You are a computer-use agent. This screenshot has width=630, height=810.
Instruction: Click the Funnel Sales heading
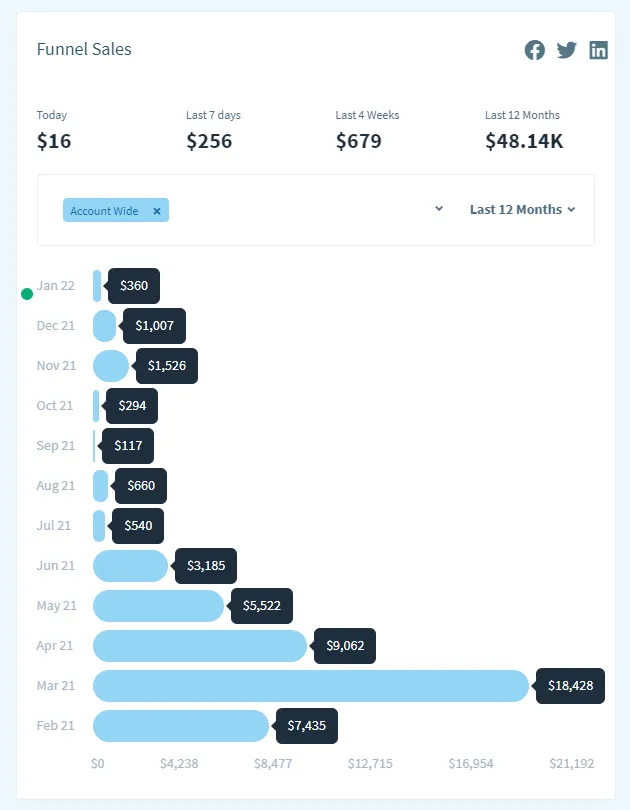click(84, 49)
